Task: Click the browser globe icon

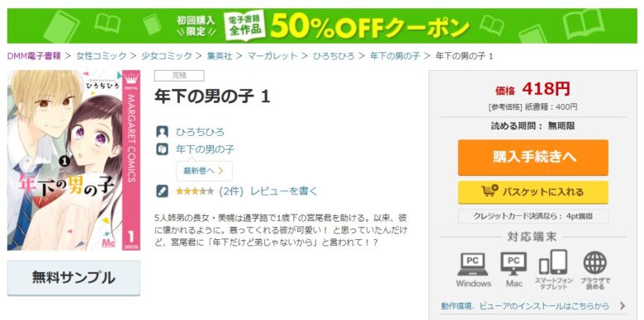Action: [595, 263]
